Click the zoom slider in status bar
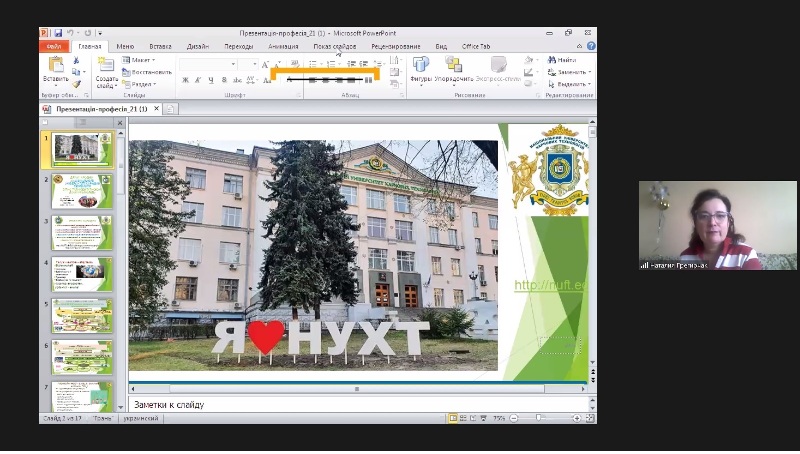 pos(538,417)
